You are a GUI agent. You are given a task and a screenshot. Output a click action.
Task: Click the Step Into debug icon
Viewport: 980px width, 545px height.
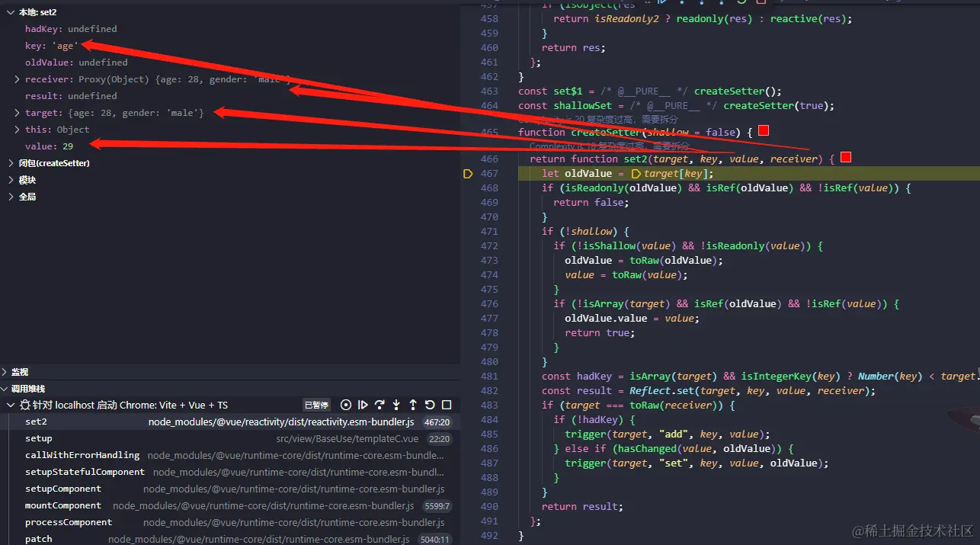396,405
